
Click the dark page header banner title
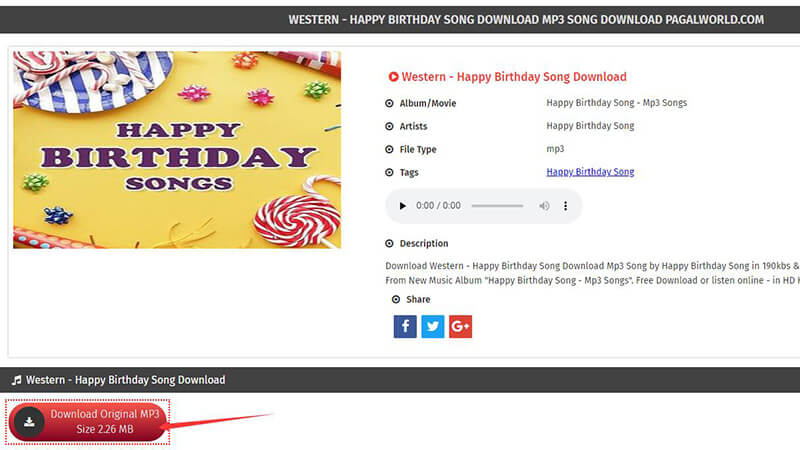526,20
